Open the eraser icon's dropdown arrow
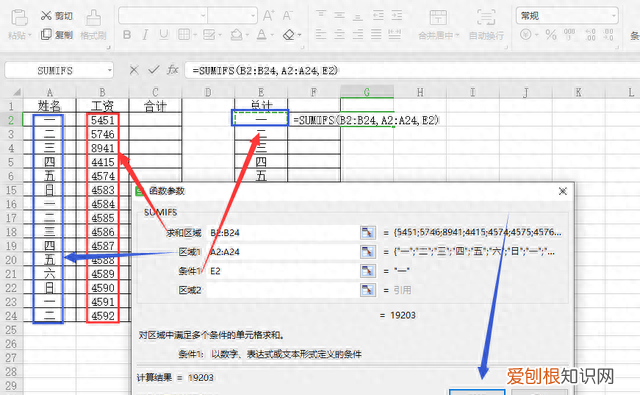The height and width of the screenshot is (395, 640). 300,35
